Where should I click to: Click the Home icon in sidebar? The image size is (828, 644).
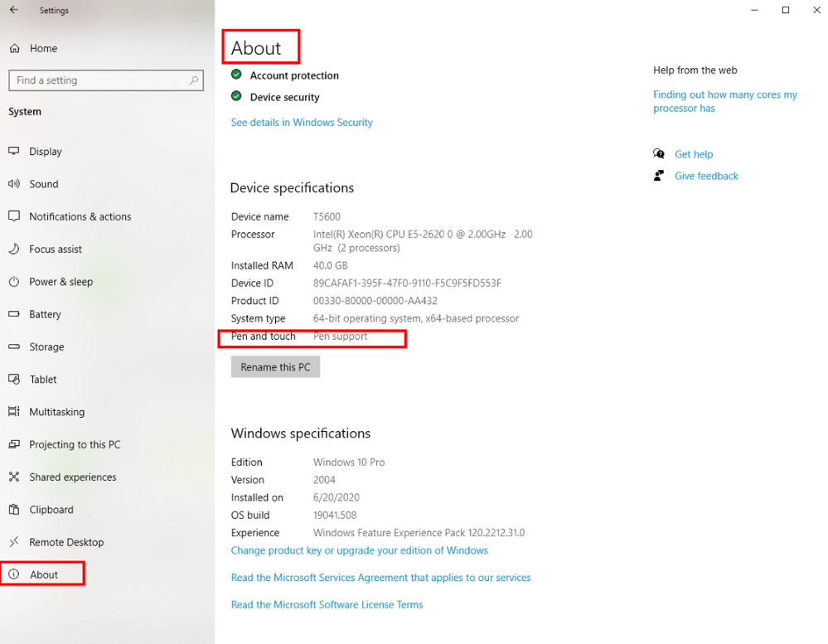(15, 49)
